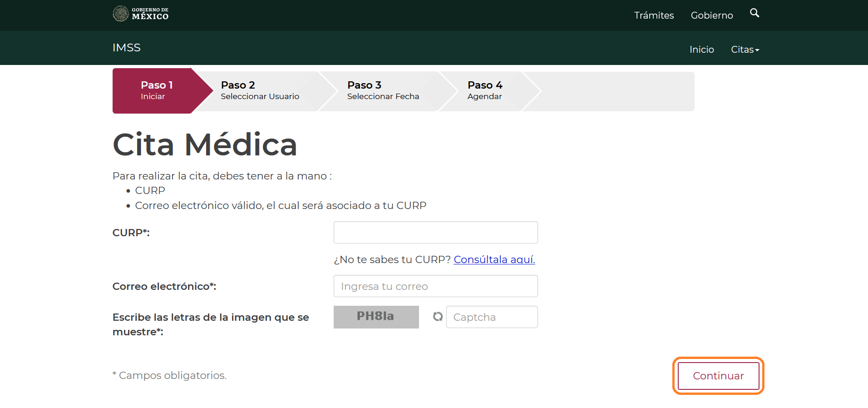Select Paso 3 Seleccionar Fecha step
868x408 pixels.
coord(383,90)
